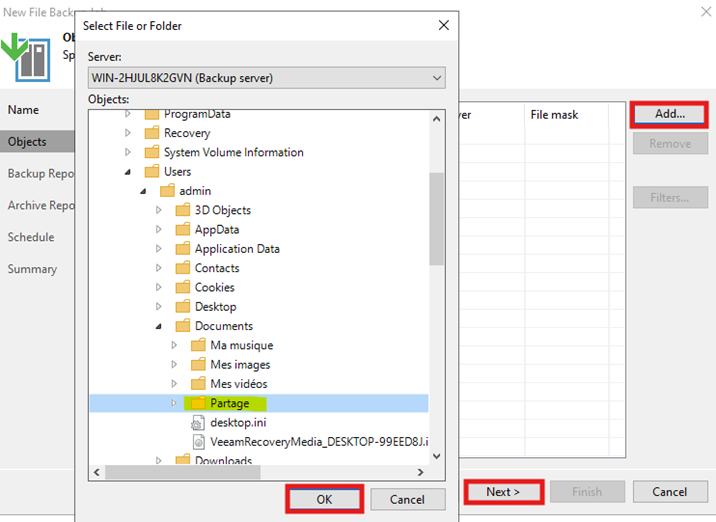Go to the Objects wizard step
Image resolution: width=716 pixels, height=522 pixels.
[28, 142]
